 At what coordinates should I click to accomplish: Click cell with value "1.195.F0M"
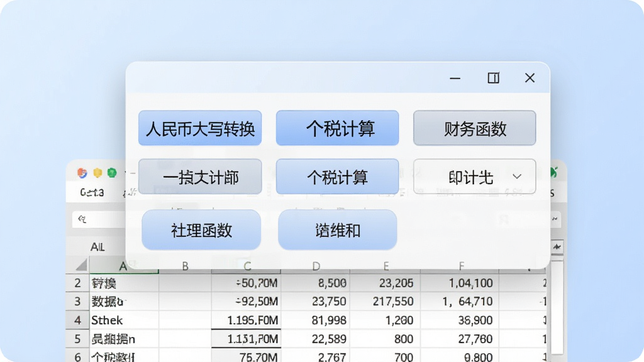tap(246, 320)
